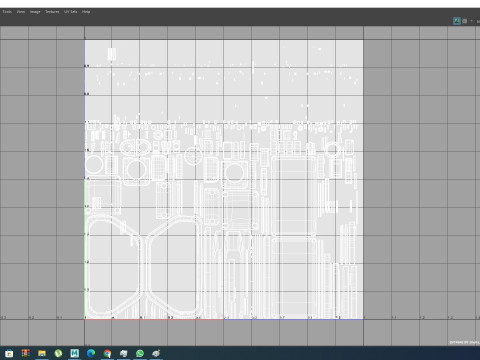Open Google Chrome from the taskbar
480x360 pixels.
click(x=107, y=353)
